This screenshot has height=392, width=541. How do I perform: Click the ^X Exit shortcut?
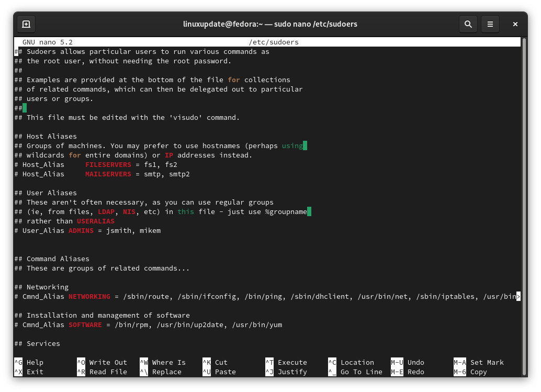point(29,372)
